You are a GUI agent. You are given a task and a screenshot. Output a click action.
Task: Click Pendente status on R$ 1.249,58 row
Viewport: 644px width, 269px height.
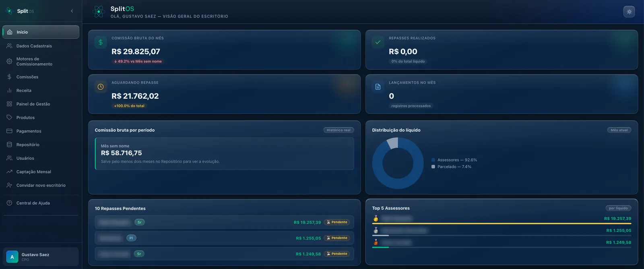click(x=337, y=254)
